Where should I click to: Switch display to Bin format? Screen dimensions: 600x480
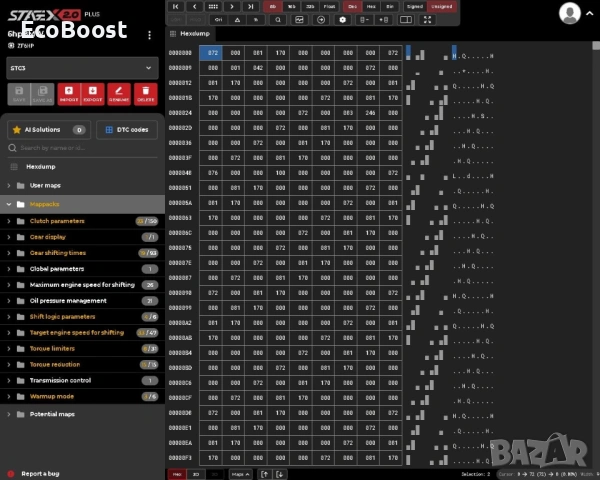tap(390, 7)
